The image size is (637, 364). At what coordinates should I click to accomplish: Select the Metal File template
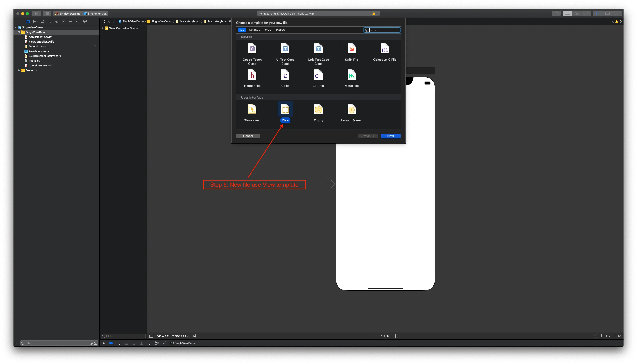[351, 75]
